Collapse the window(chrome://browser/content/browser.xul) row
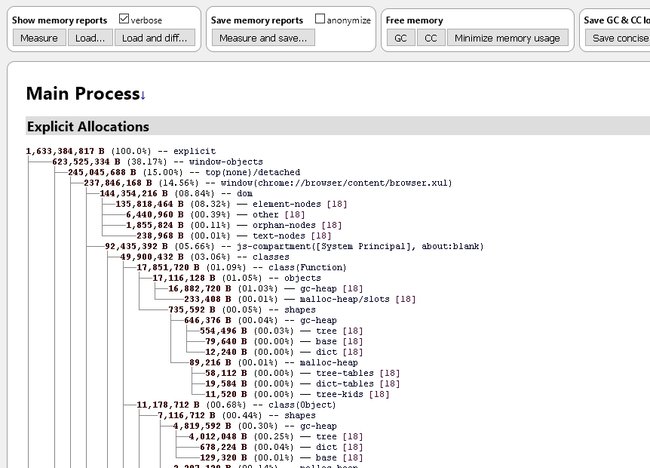 pos(268,183)
